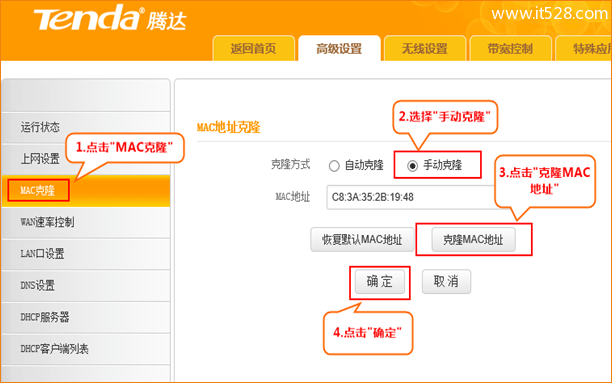Open the 返回首页 tab

[x=253, y=48]
